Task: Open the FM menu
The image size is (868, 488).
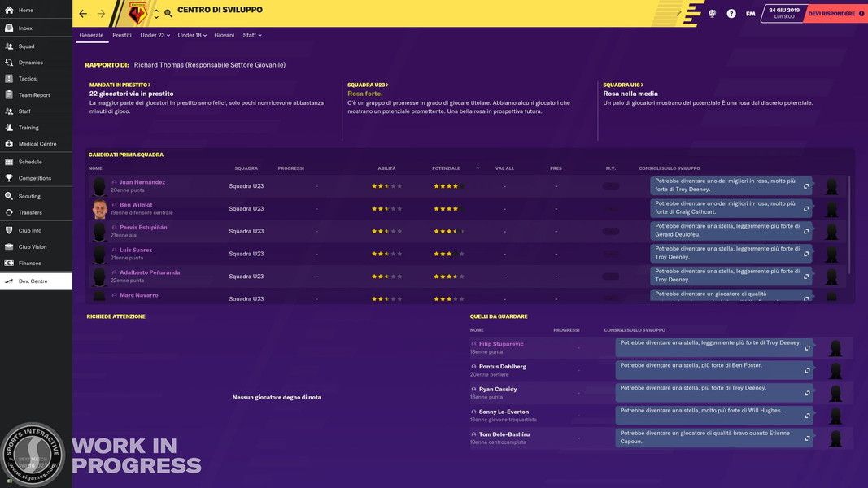Action: (x=751, y=14)
